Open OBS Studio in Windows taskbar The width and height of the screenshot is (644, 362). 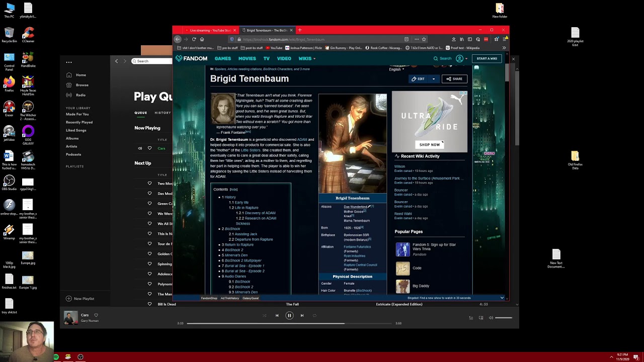coord(80,357)
